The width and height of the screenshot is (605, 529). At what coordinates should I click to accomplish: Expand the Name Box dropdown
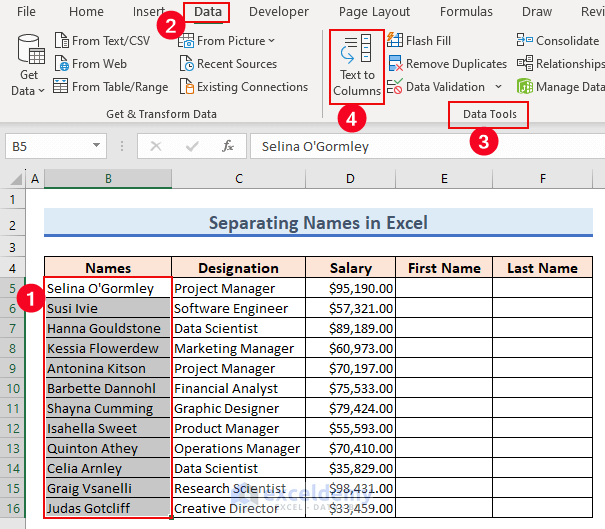tap(96, 146)
